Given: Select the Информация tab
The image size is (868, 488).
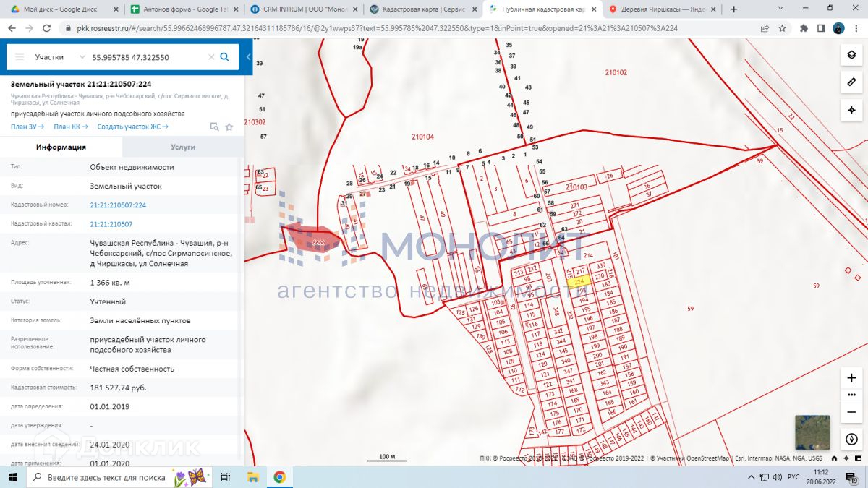Looking at the screenshot, I should click(61, 147).
